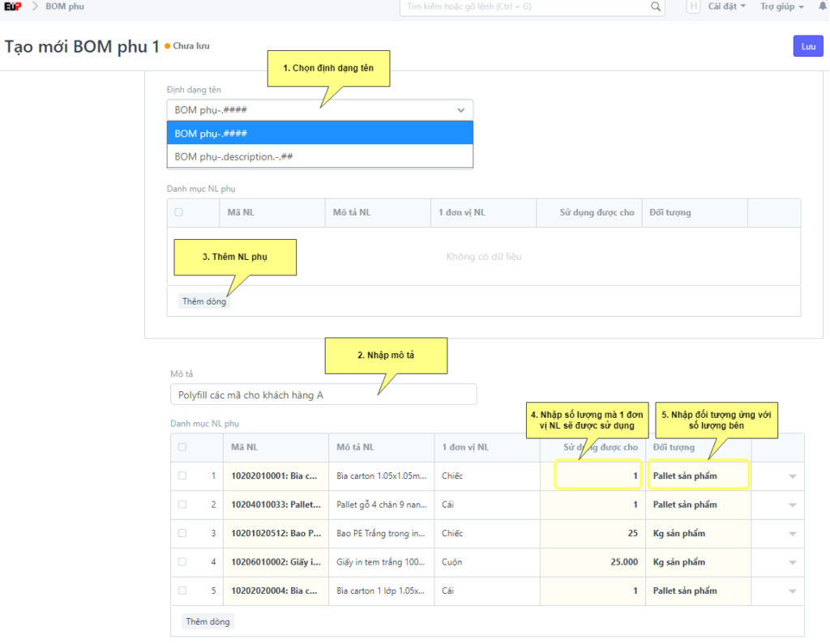Expand the Định dạng tên dropdown
This screenshot has height=644, width=830.
point(319,110)
